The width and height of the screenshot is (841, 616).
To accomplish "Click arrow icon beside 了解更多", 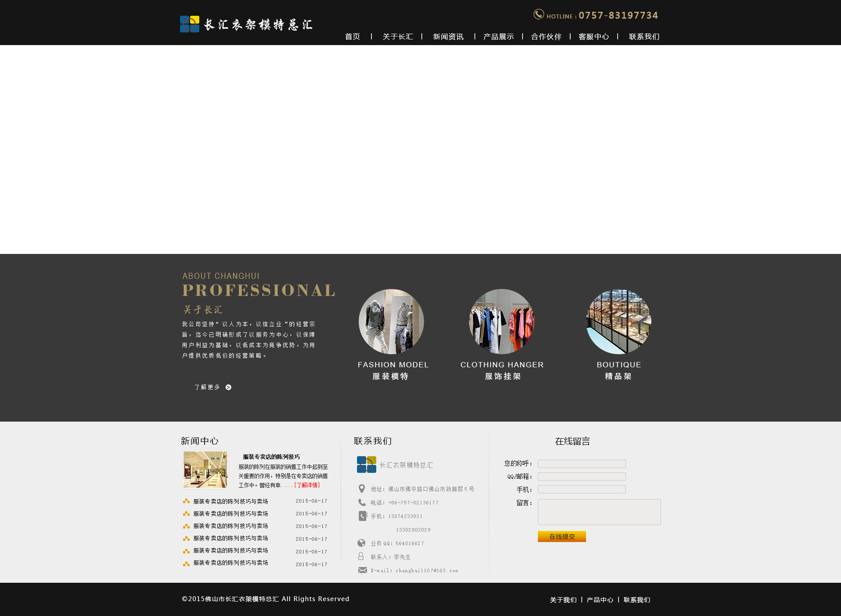I will click(228, 387).
